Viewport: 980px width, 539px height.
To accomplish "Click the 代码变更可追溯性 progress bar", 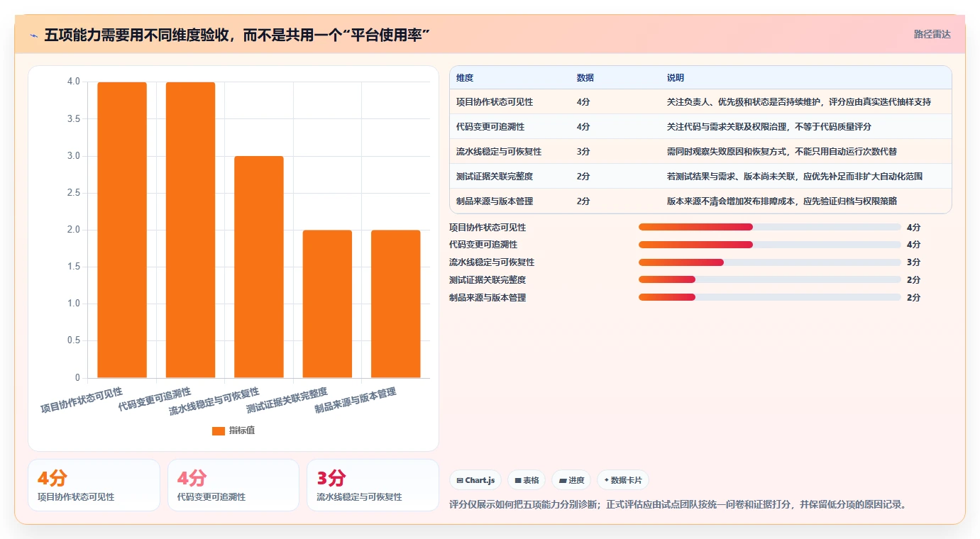I will [769, 245].
